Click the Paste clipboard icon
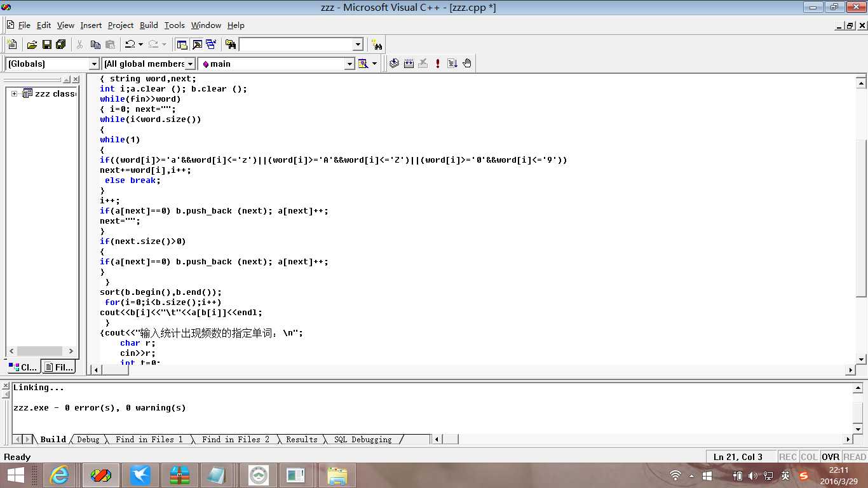The width and height of the screenshot is (868, 488). click(x=110, y=44)
